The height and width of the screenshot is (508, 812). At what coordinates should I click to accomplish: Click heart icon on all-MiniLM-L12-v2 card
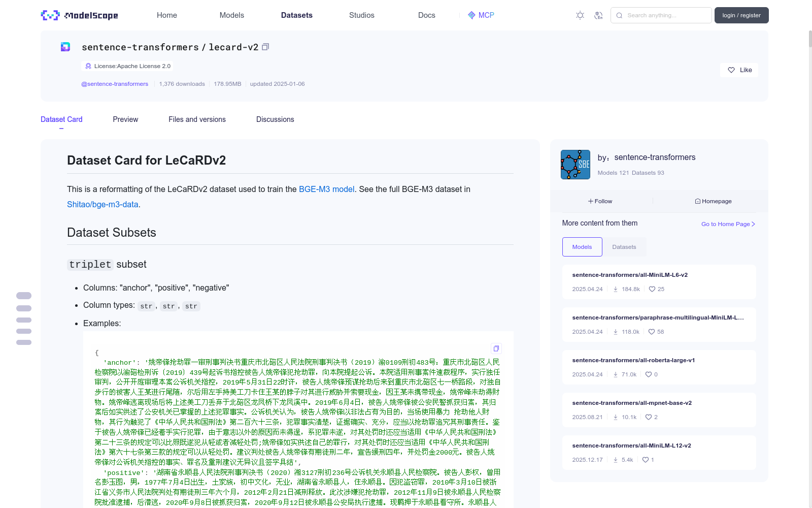[x=646, y=460]
